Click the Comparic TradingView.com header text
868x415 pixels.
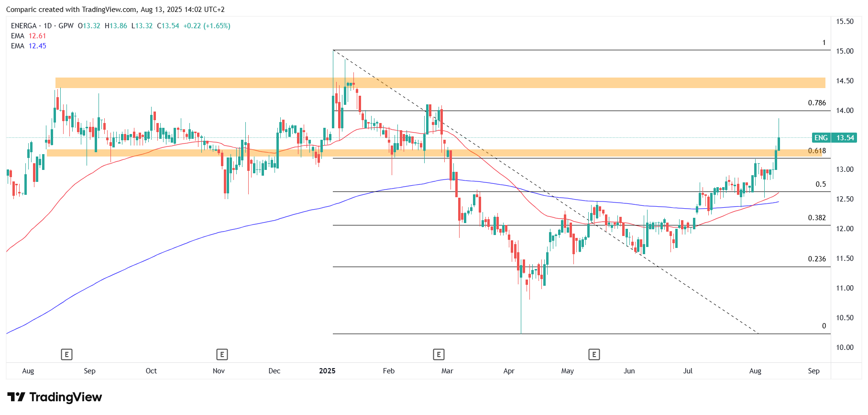[115, 10]
